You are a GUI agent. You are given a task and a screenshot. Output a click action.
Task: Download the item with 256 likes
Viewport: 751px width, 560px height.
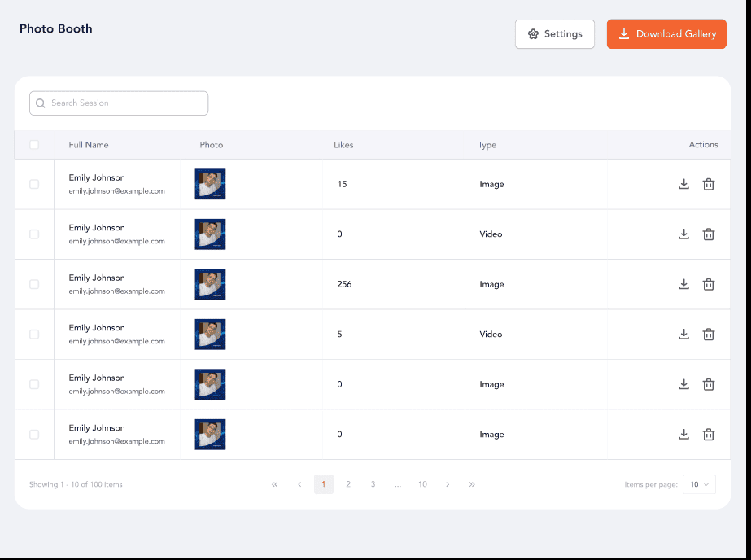point(683,284)
